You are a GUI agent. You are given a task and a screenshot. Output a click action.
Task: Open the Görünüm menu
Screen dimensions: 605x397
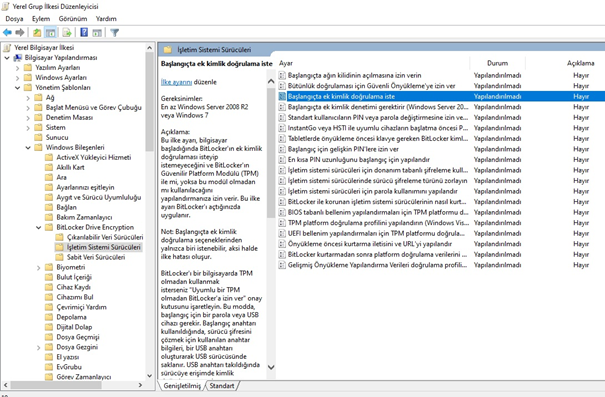point(73,19)
